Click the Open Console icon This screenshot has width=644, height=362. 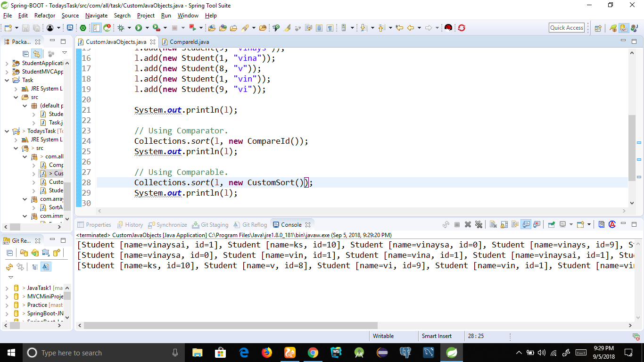pyautogui.click(x=580, y=225)
